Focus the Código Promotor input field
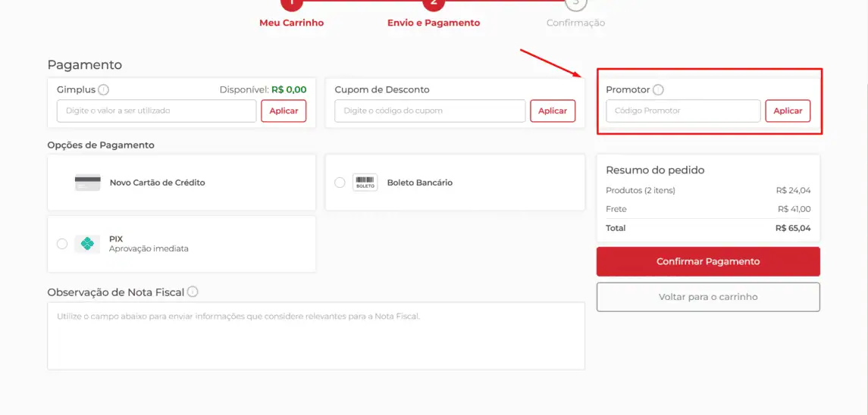 tap(683, 111)
